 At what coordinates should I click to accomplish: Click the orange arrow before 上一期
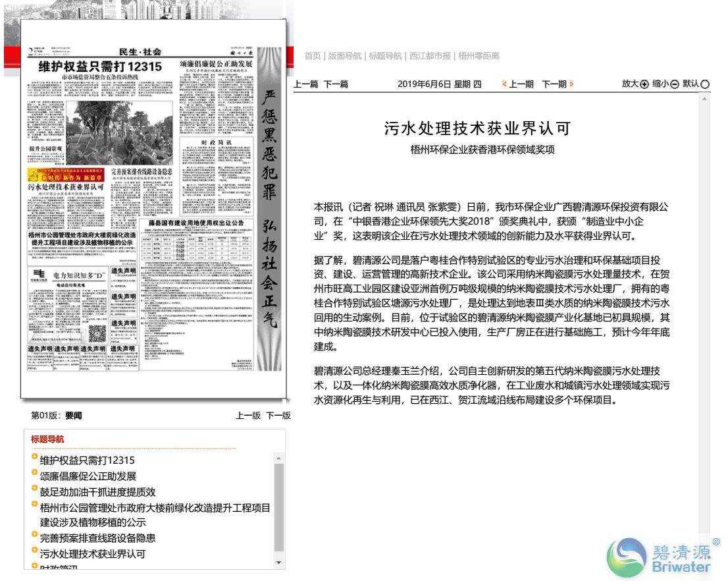(504, 84)
